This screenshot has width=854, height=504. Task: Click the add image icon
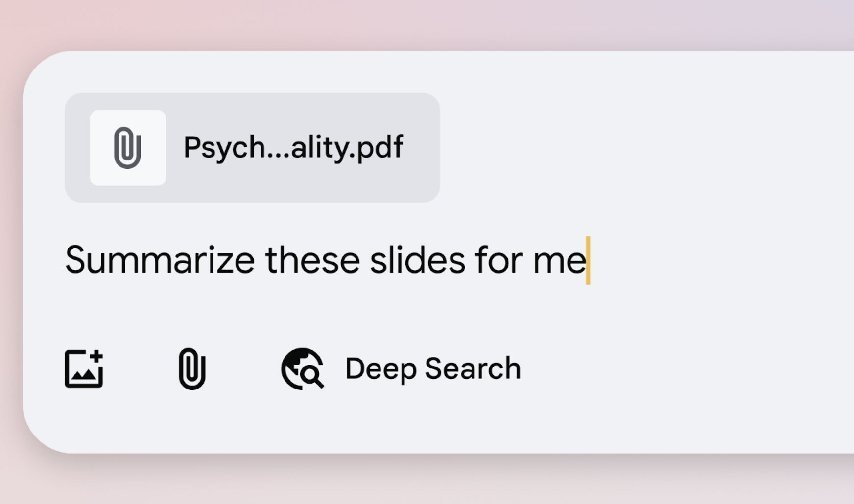click(x=84, y=368)
